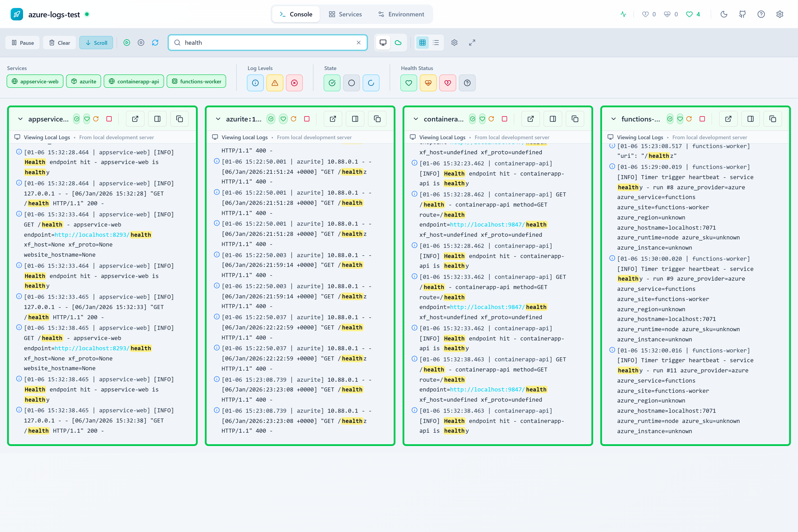This screenshot has width=798, height=532.
Task: Click the restart-all services refresh icon
Action: point(155,42)
